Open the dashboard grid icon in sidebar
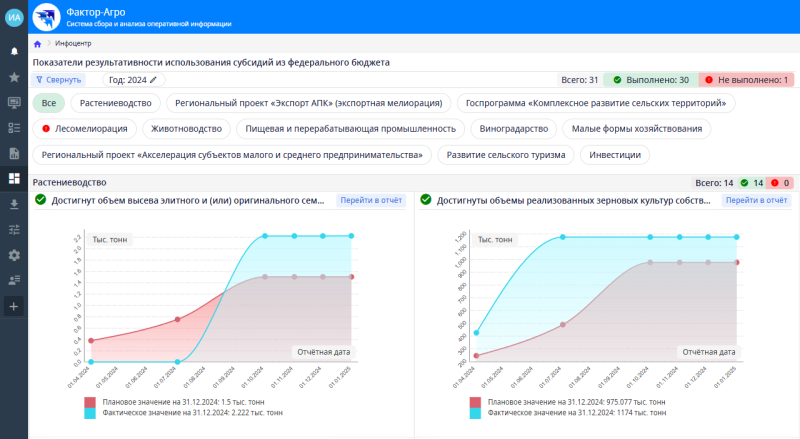The width and height of the screenshot is (800, 439). tap(14, 178)
